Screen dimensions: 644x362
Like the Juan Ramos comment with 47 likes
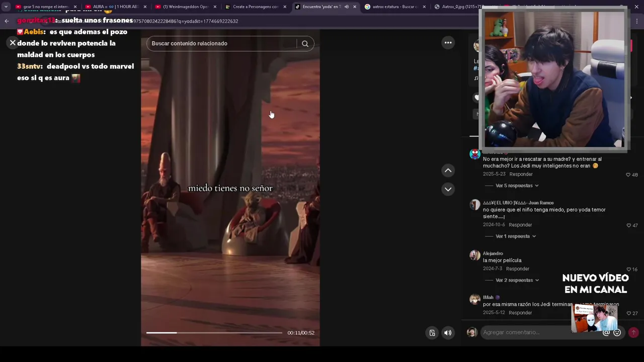628,225
